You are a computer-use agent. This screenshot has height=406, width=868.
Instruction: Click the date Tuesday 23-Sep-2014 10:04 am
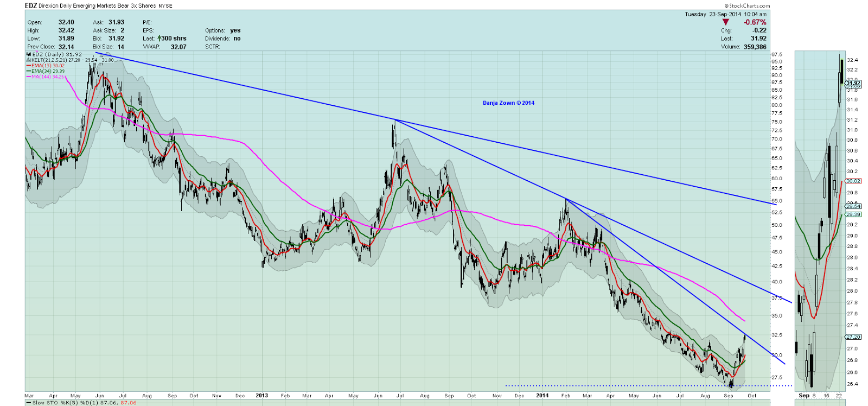point(725,14)
